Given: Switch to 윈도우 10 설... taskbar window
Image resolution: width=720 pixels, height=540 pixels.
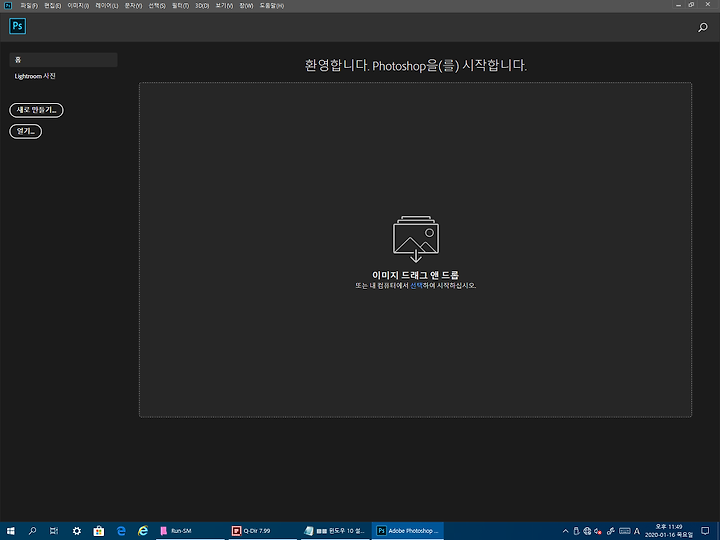Looking at the screenshot, I should [334, 531].
